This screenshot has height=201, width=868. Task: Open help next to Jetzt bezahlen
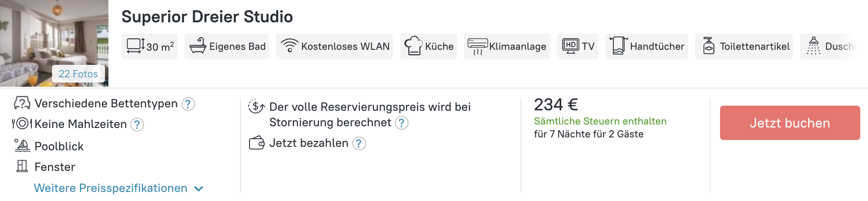pos(359,143)
